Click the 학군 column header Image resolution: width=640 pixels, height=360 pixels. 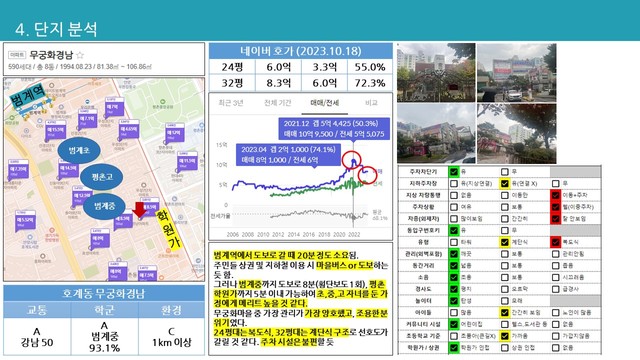click(104, 310)
